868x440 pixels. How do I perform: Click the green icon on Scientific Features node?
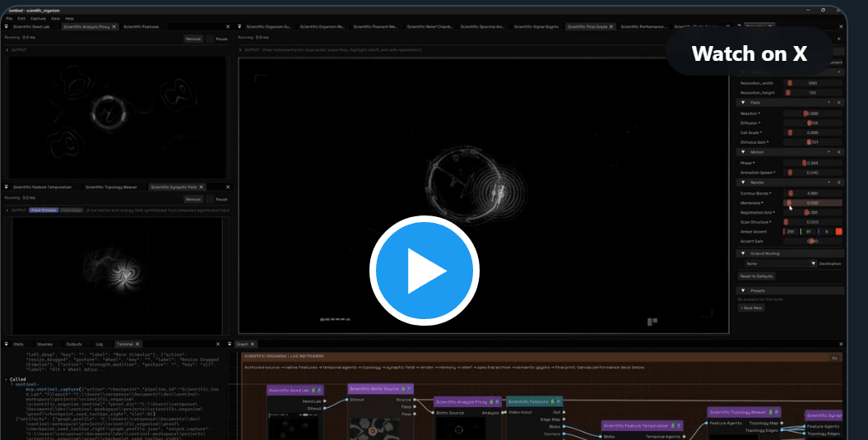tap(553, 402)
